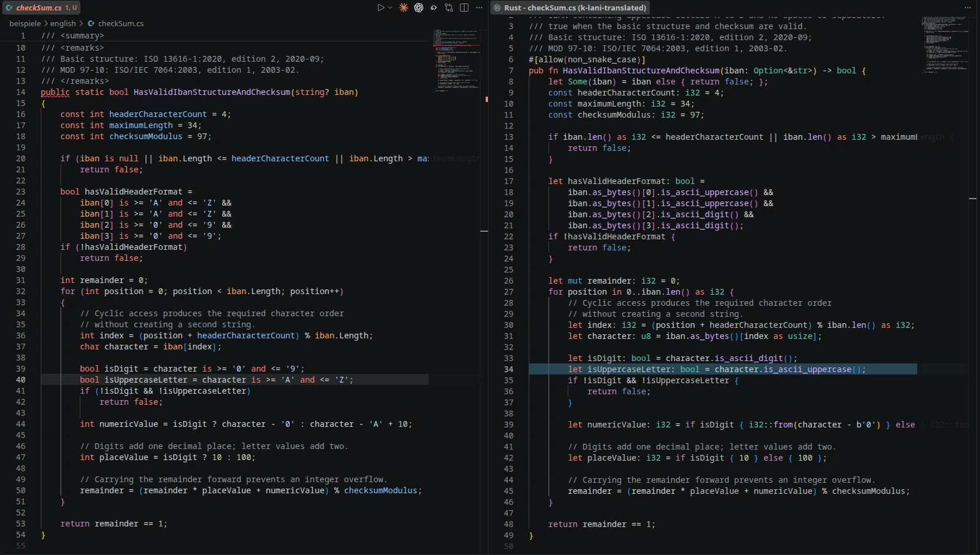Open the english breadcrumb folder

[63, 23]
